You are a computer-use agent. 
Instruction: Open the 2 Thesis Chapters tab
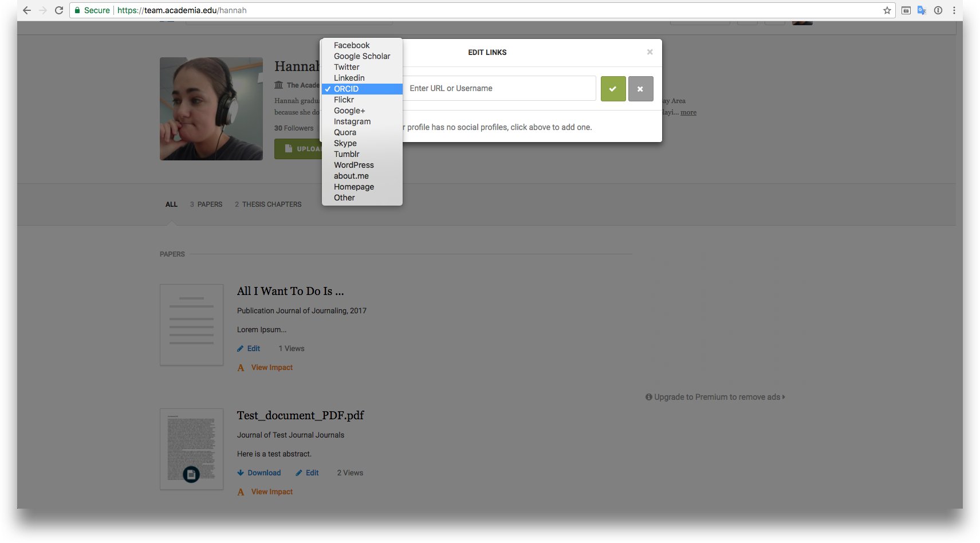(268, 204)
